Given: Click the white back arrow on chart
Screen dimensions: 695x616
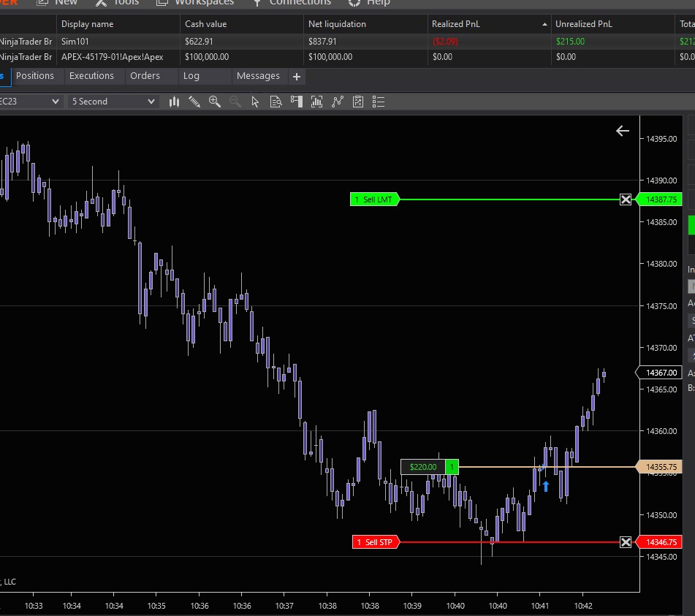Looking at the screenshot, I should (623, 131).
